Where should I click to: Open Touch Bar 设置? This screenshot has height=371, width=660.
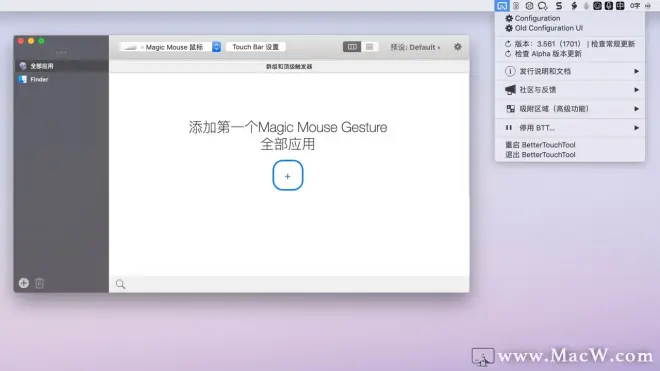coord(255,47)
